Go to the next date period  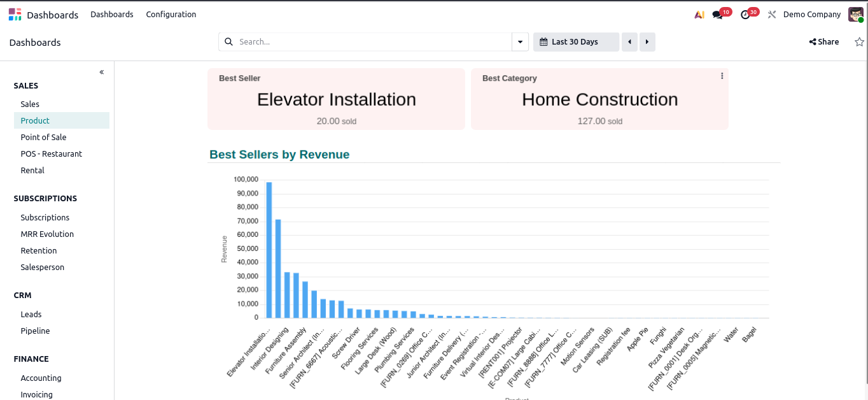647,42
